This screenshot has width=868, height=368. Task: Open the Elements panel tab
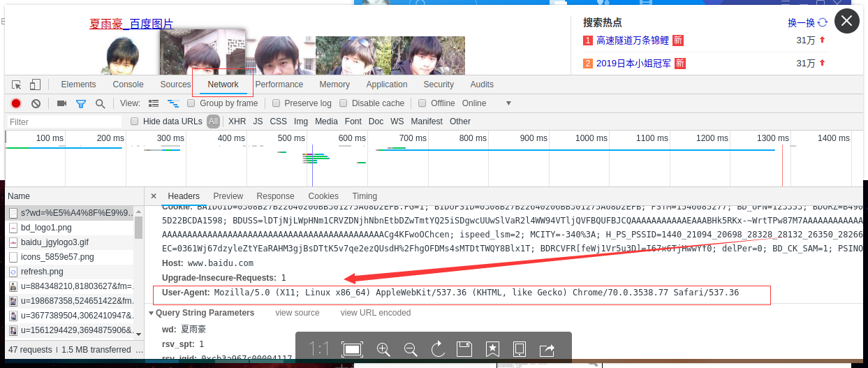click(x=78, y=84)
